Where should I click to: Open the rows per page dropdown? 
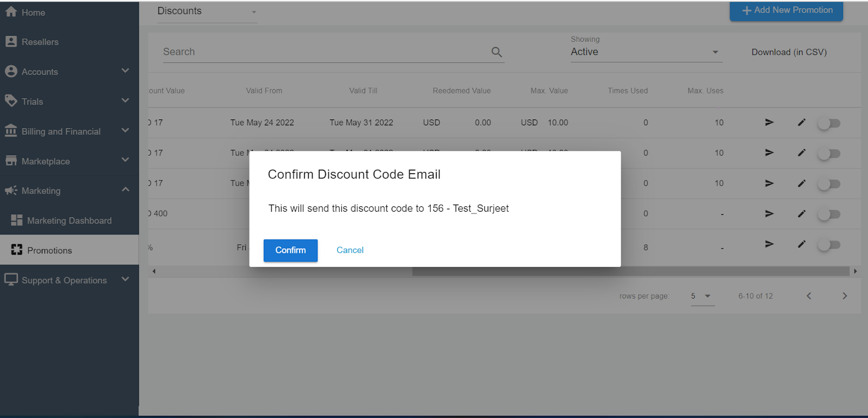(x=703, y=296)
